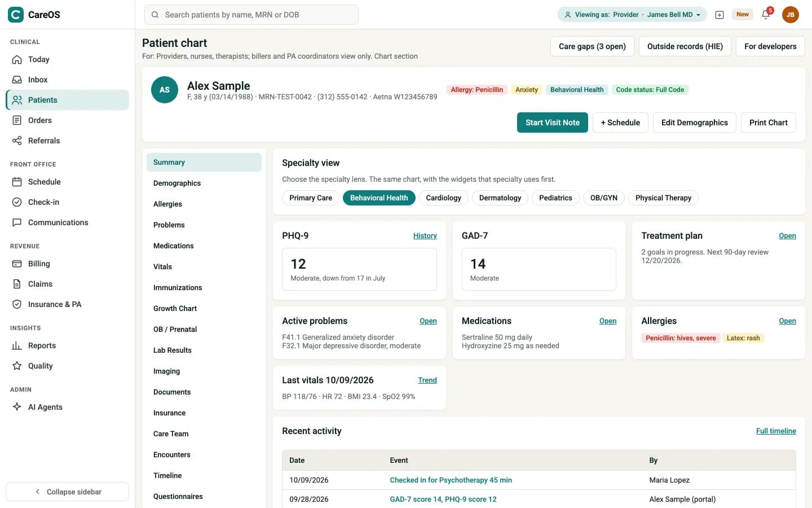Open the Check-in checkmark icon
This screenshot has height=508, width=812.
click(17, 202)
